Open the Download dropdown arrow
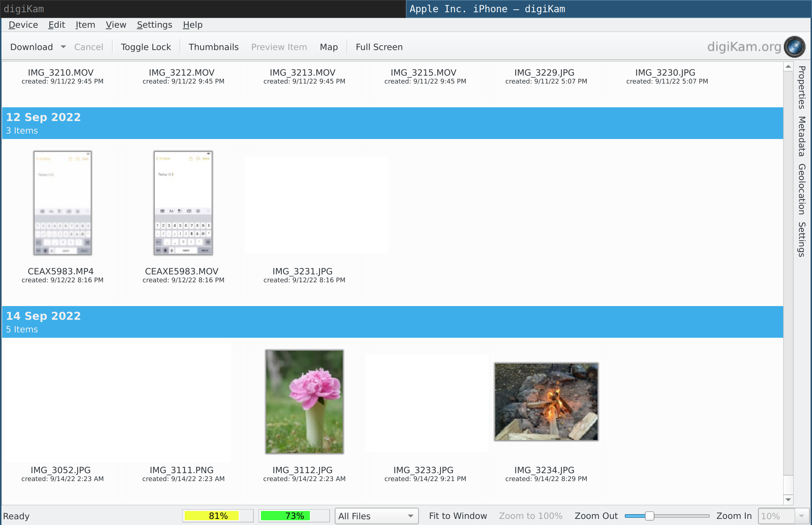This screenshot has width=812, height=525. [63, 47]
